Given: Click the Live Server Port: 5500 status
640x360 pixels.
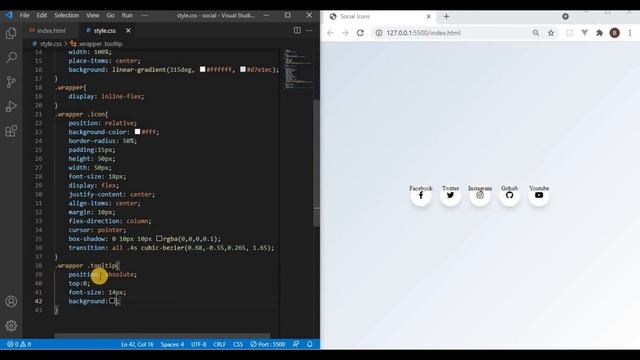Looking at the screenshot, I should [267, 344].
